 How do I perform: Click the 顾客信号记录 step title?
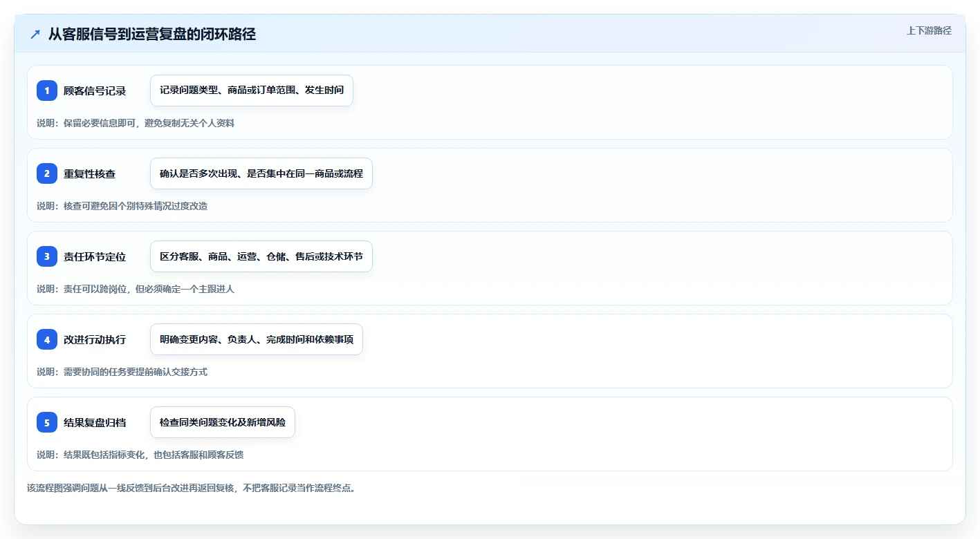(95, 91)
